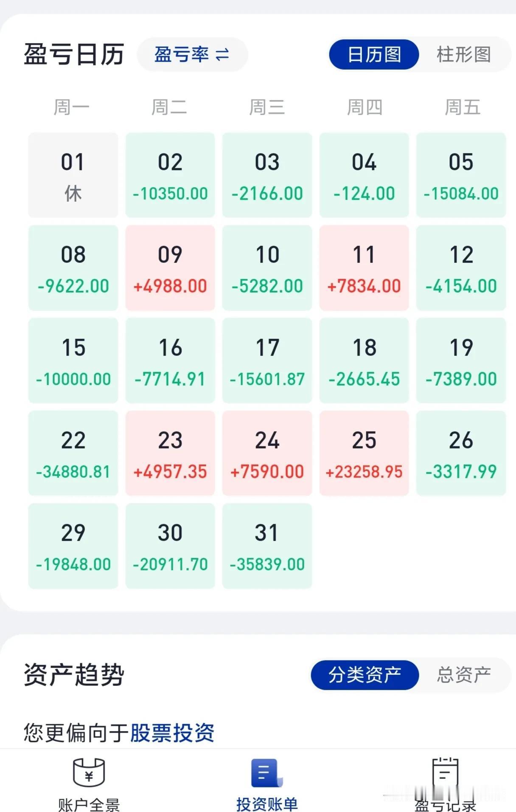
Task: Follow the 股票投资 blue link
Action: point(172,733)
